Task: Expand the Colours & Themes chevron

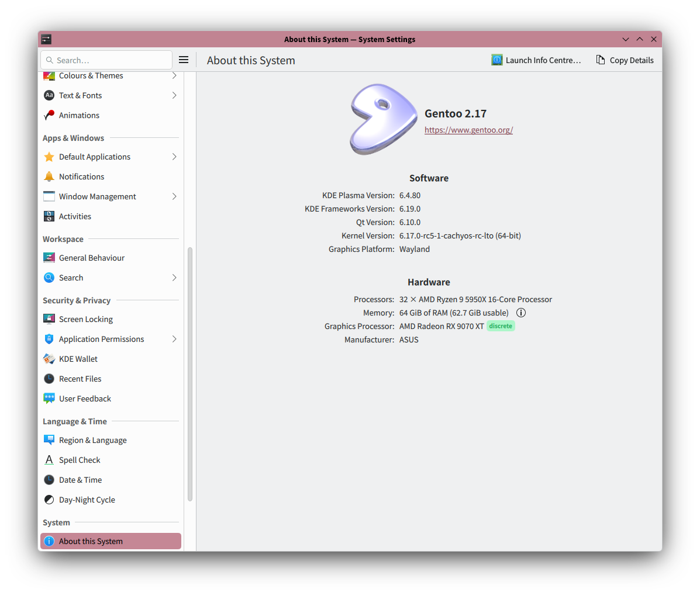Action: point(174,76)
